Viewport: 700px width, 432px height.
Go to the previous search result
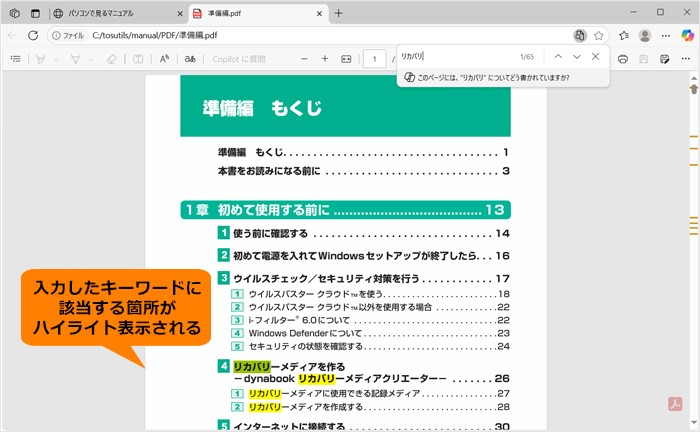tap(558, 57)
